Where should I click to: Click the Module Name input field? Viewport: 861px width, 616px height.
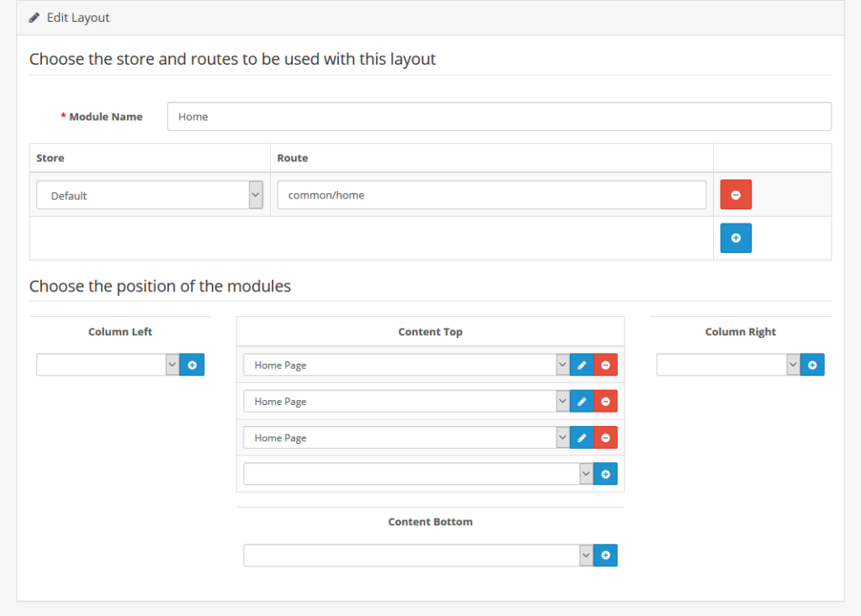point(499,117)
